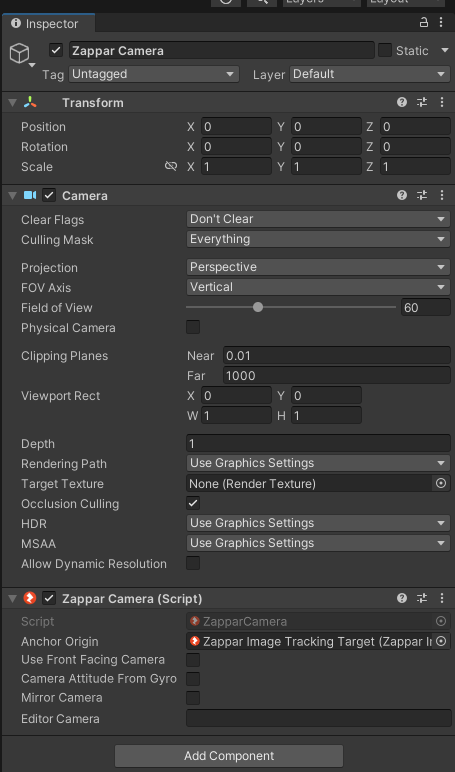455x772 pixels.
Task: Toggle the Static checkbox
Action: [x=385, y=50]
